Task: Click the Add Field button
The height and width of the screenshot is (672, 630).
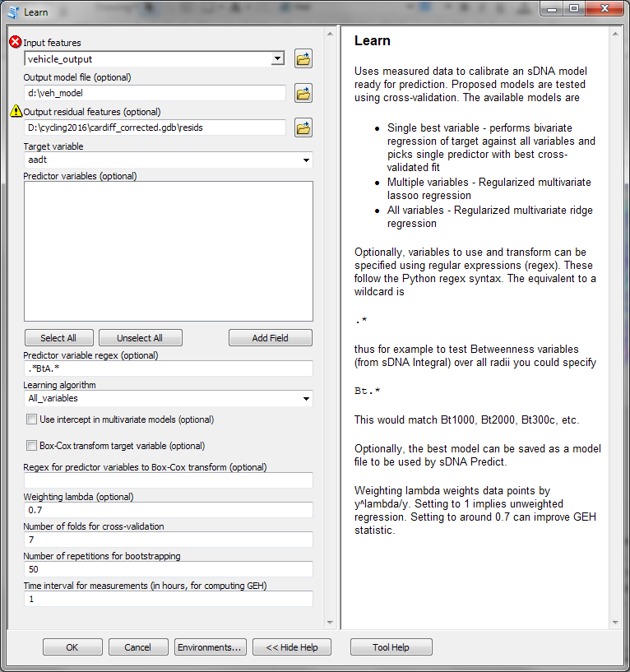Action: pyautogui.click(x=271, y=338)
